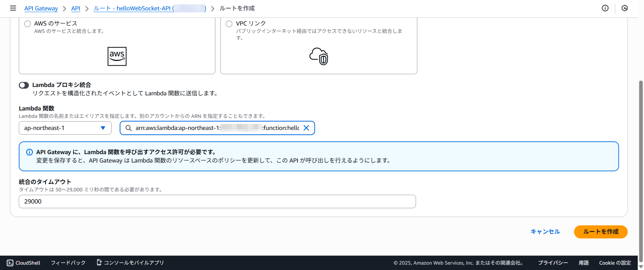Image resolution: width=644 pixels, height=270 pixels.
Task: Navigate to API breadcrumb link
Action: click(75, 8)
